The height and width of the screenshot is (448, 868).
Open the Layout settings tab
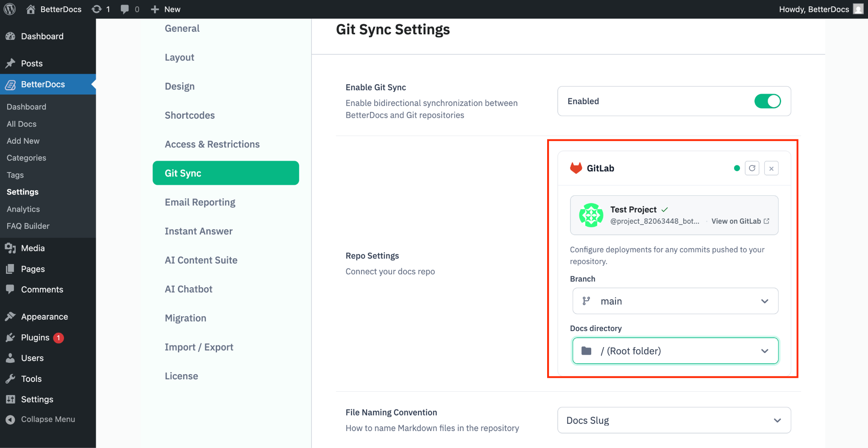pyautogui.click(x=179, y=57)
